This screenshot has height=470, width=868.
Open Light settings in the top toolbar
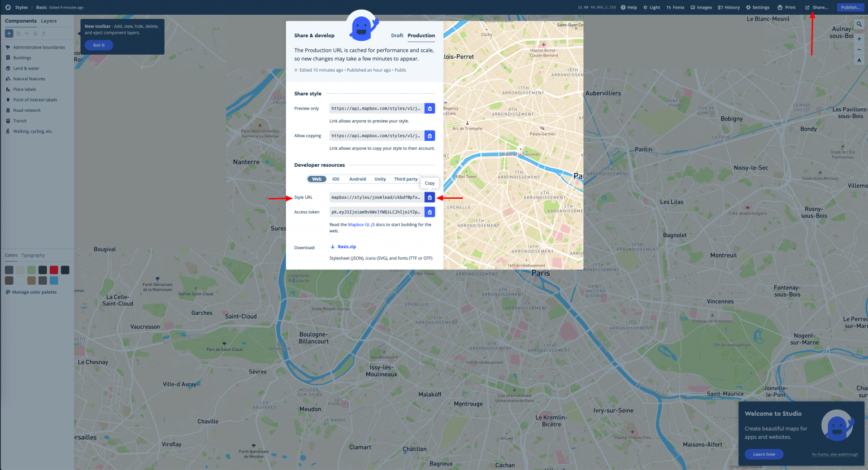(651, 7)
